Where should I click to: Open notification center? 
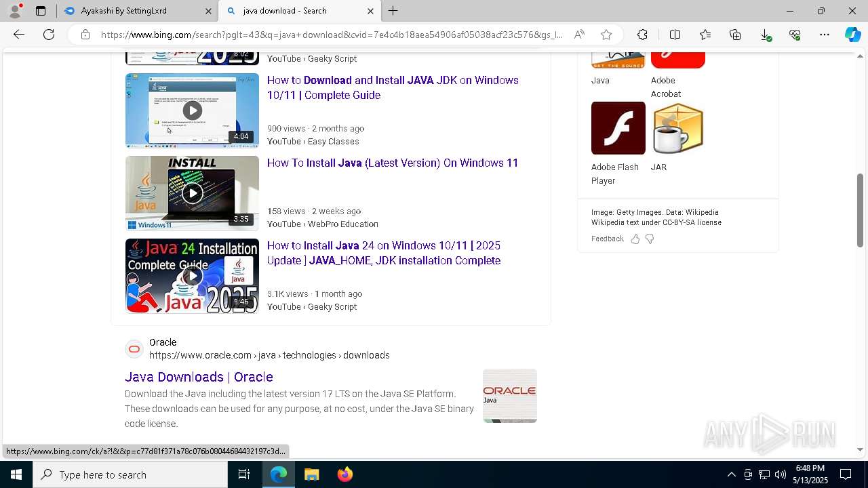point(846,474)
